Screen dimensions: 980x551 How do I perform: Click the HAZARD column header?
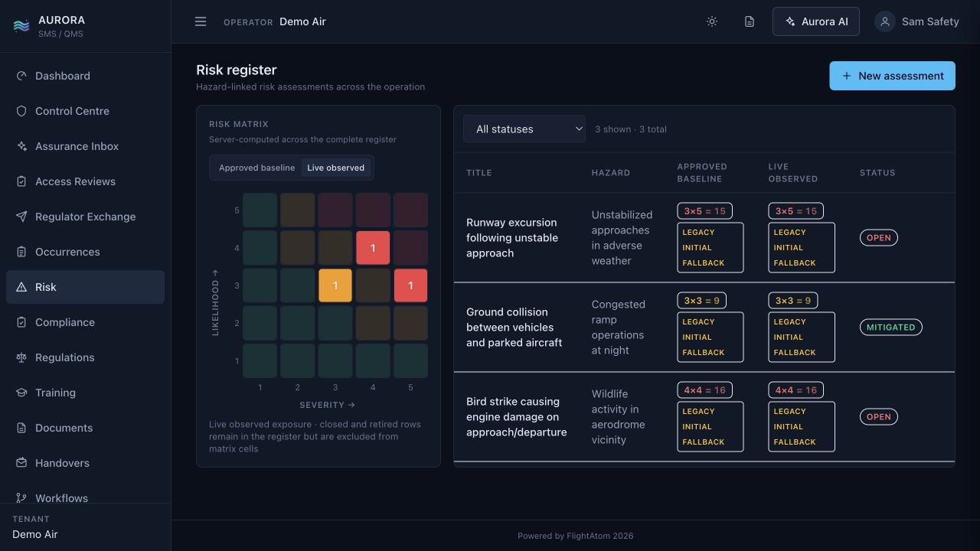[611, 173]
